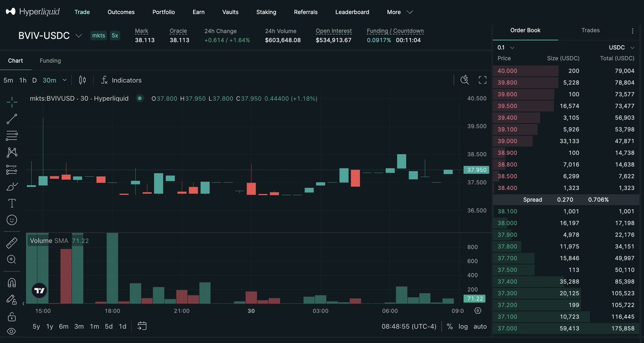Switch to the Order Book tab
The width and height of the screenshot is (644, 343).
coord(525,31)
